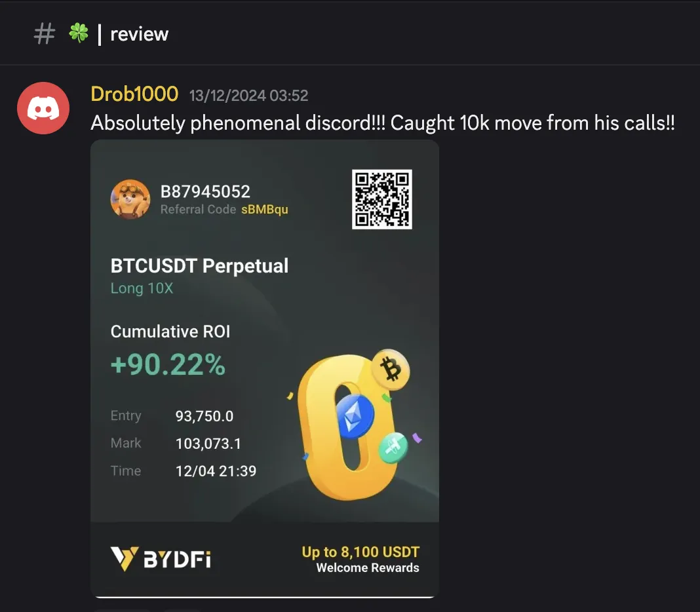Screen dimensions: 700x612
Task: Open the Drob1000 username profile
Action: click(134, 94)
